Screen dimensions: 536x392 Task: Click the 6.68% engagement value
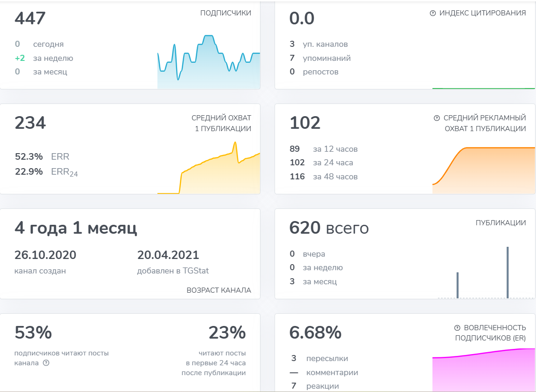coord(315,332)
